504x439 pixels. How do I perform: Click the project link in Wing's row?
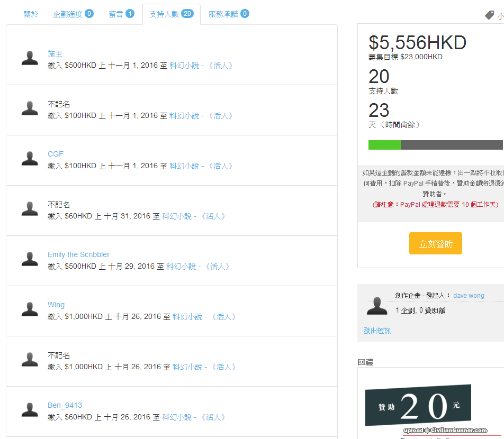pyautogui.click(x=204, y=317)
